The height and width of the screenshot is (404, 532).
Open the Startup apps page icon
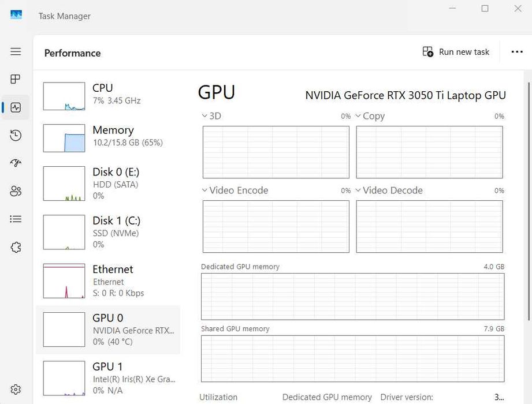click(x=16, y=163)
